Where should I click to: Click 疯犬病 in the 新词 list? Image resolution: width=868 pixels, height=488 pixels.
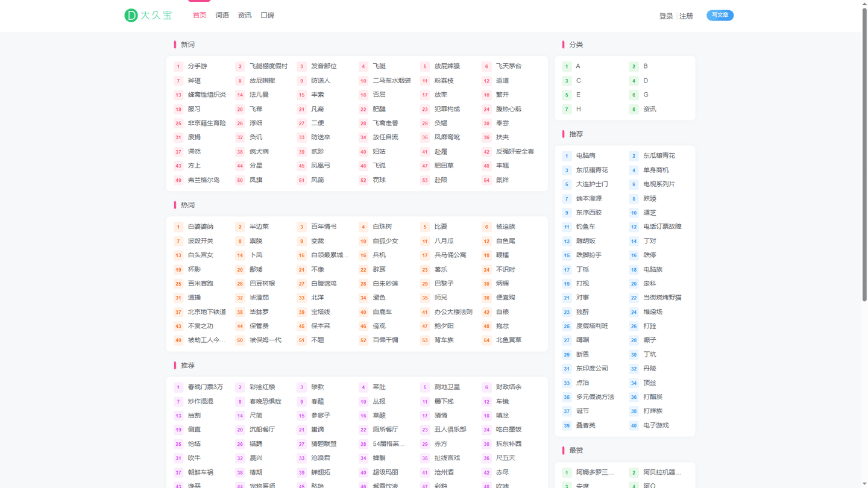[x=259, y=152]
